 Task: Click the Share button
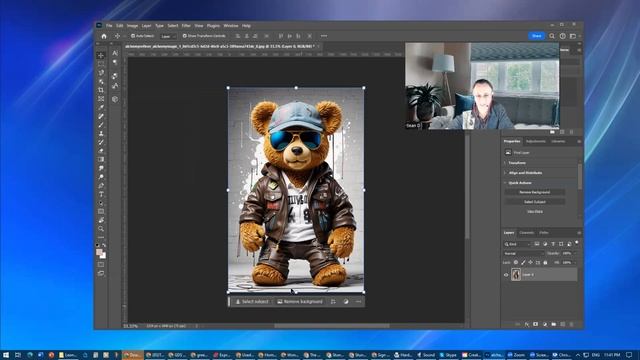pyautogui.click(x=536, y=36)
